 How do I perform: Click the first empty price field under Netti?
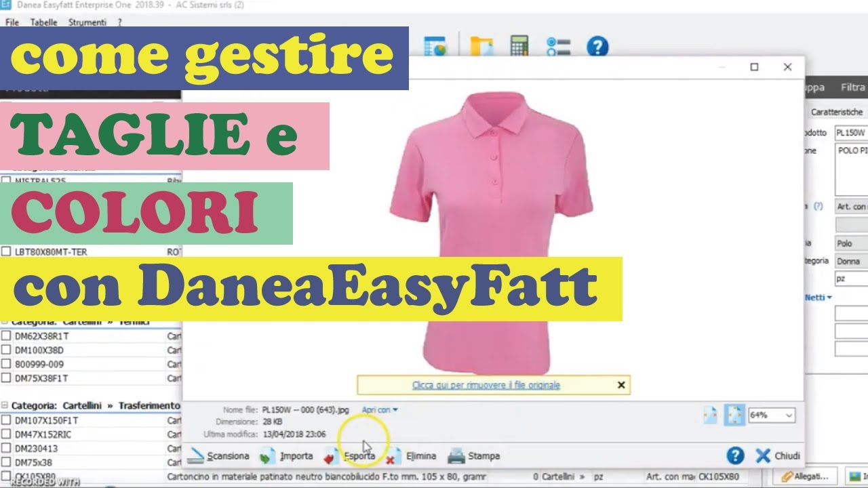(851, 314)
